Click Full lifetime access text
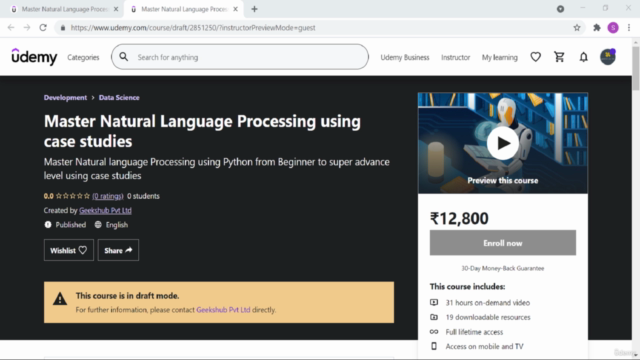This screenshot has width=640, height=360. tap(474, 332)
